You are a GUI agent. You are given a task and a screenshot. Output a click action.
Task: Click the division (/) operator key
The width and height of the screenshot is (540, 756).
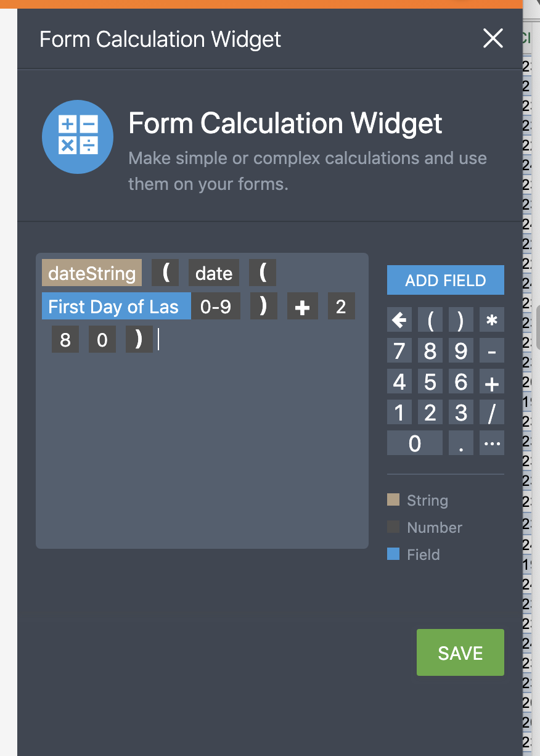(491, 412)
